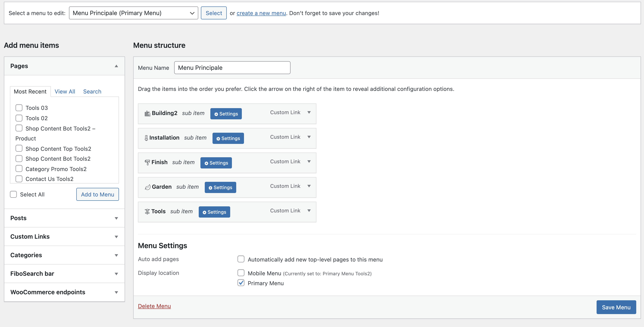
Task: Click the Building2 menu item title
Action: (x=164, y=113)
